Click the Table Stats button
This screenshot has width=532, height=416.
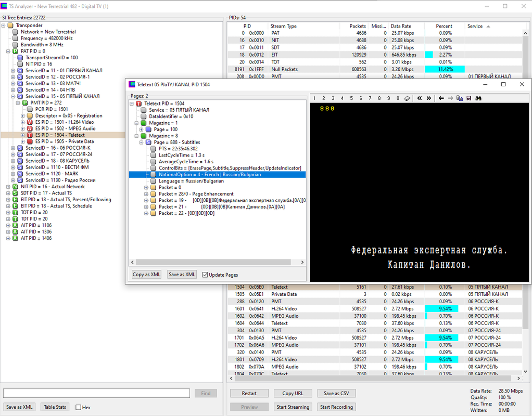(x=55, y=407)
